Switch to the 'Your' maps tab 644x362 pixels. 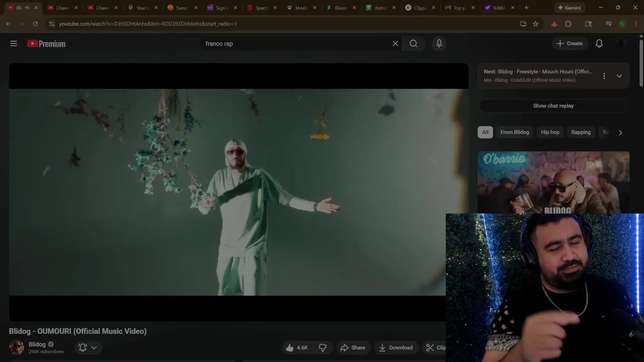(x=138, y=8)
